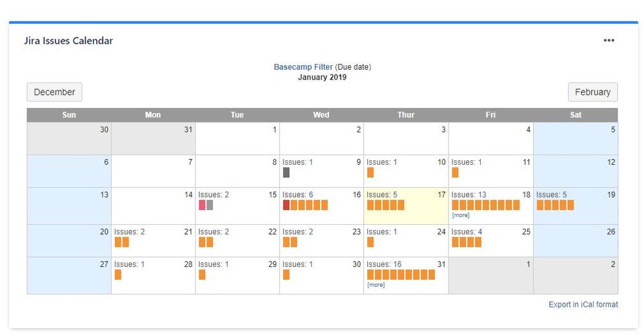Viewport: 644px width, 336px height.
Task: Go to December month
Action: point(54,92)
